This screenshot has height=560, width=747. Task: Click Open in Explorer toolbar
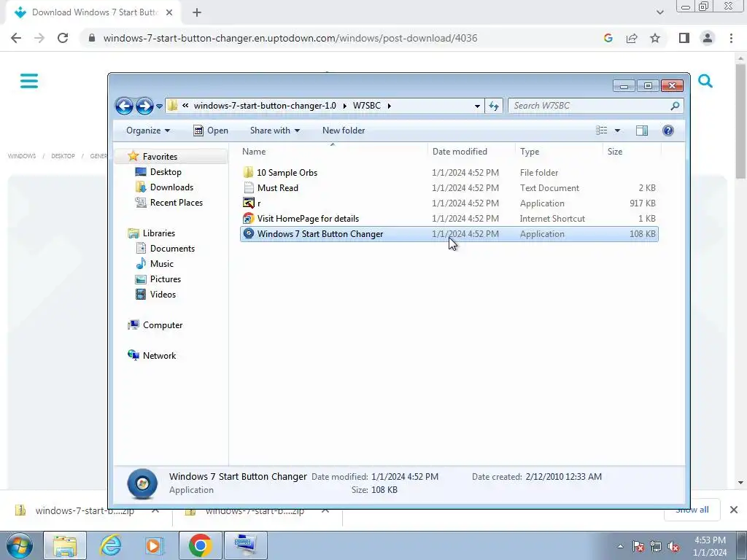click(211, 131)
